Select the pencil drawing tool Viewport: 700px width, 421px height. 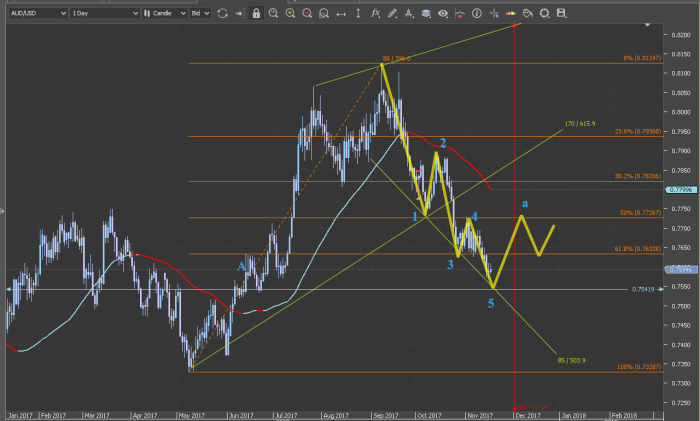tap(393, 14)
